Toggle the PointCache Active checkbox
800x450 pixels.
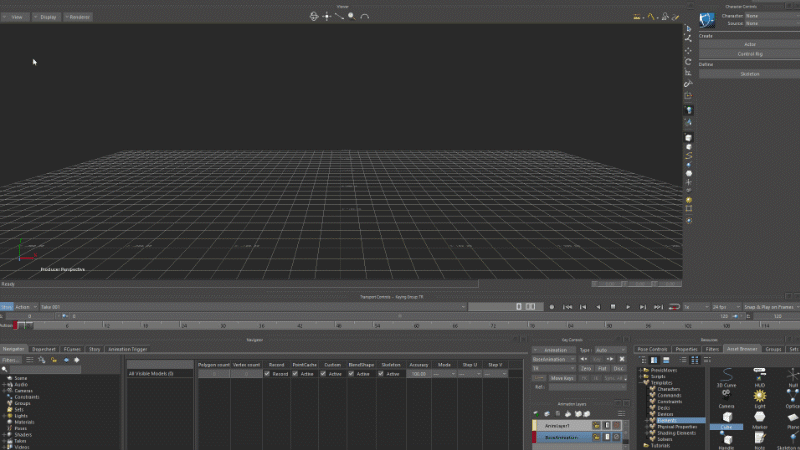tap(296, 373)
